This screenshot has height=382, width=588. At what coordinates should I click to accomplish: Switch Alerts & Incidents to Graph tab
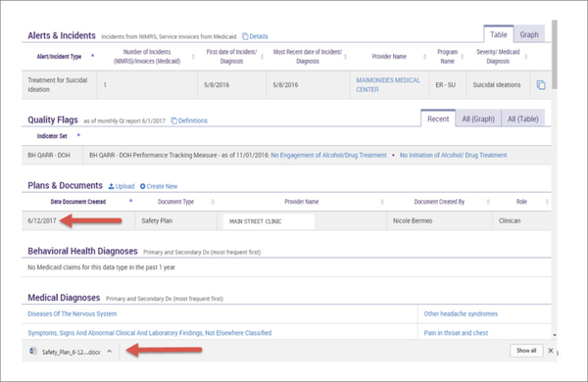point(529,34)
